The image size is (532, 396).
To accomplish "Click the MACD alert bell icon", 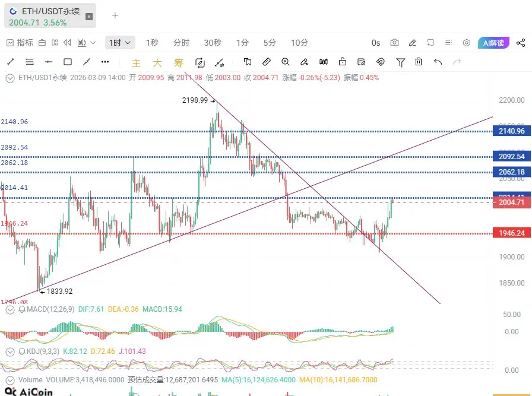I will (x=22, y=309).
